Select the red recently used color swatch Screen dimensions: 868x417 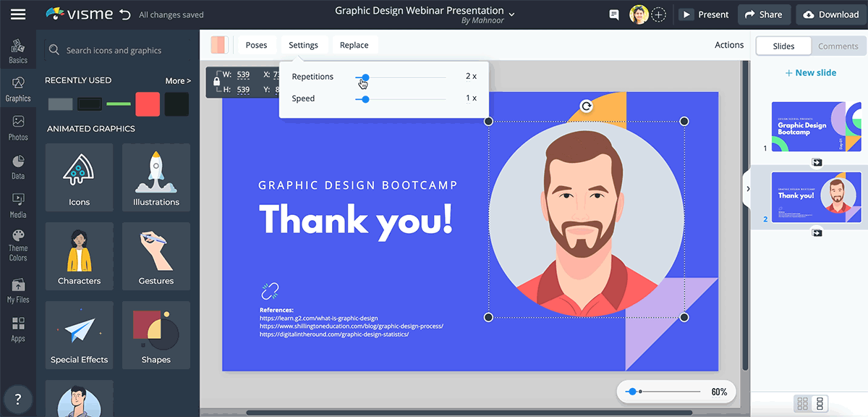[x=148, y=104]
